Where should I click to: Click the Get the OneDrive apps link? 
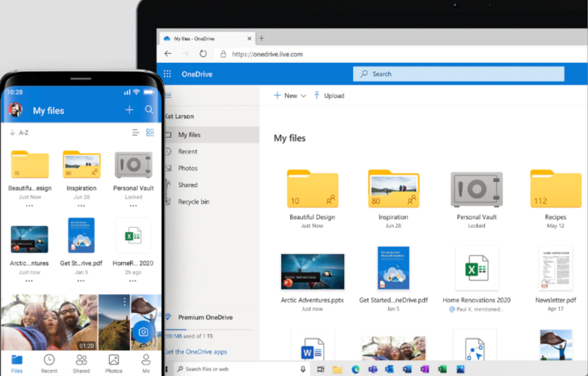[196, 352]
